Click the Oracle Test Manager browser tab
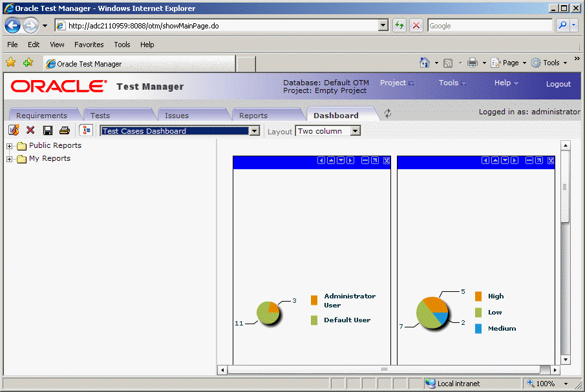This screenshot has width=585, height=392. 139,64
